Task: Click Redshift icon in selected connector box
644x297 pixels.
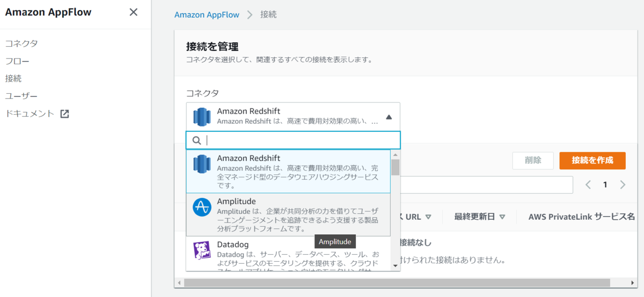Action: [202, 116]
